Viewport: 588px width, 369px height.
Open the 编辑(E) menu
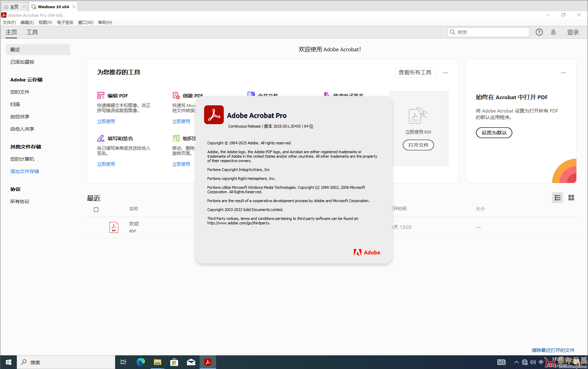pyautogui.click(x=27, y=23)
